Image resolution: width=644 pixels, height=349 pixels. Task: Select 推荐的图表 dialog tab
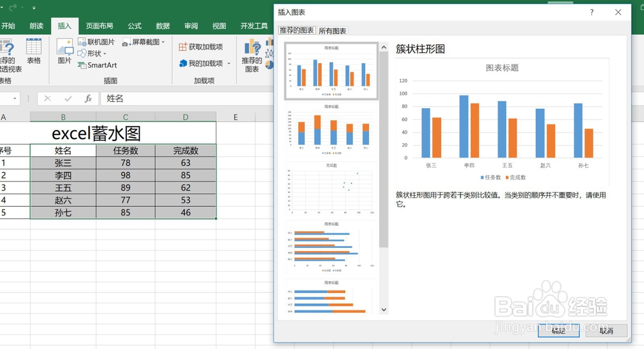click(x=296, y=30)
